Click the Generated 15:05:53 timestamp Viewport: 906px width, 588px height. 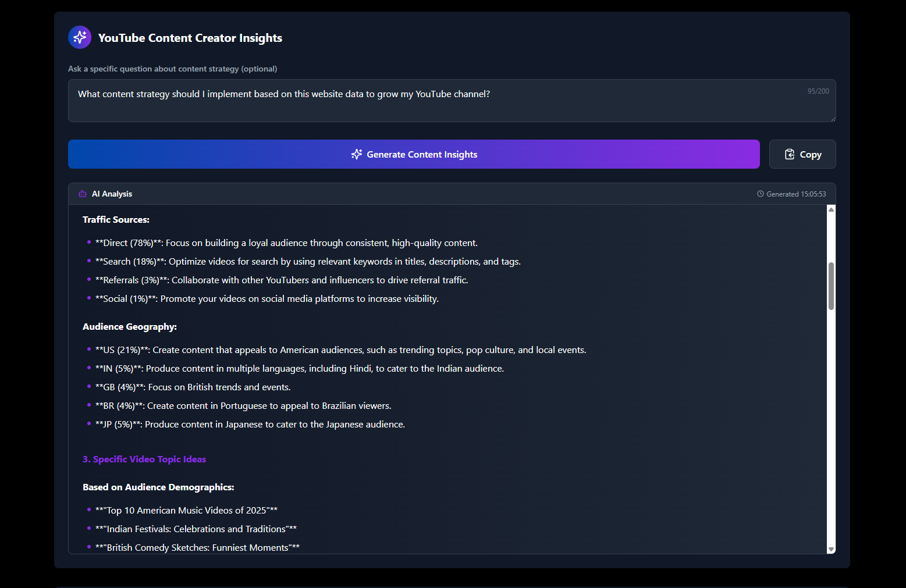tap(796, 194)
